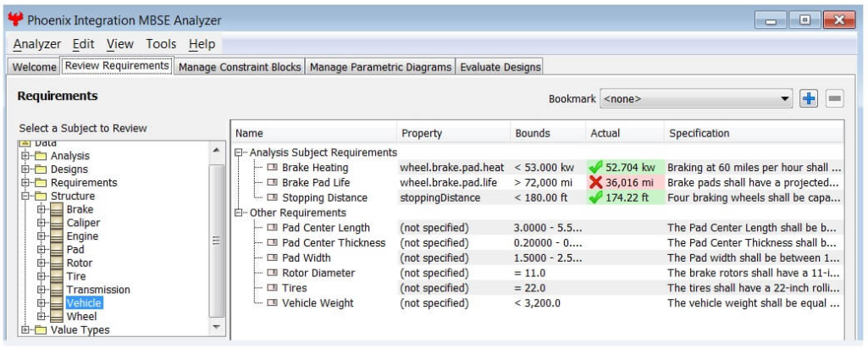Image resolution: width=868 pixels, height=360 pixels.
Task: Select the Pad Width requirement row
Action: point(537,258)
